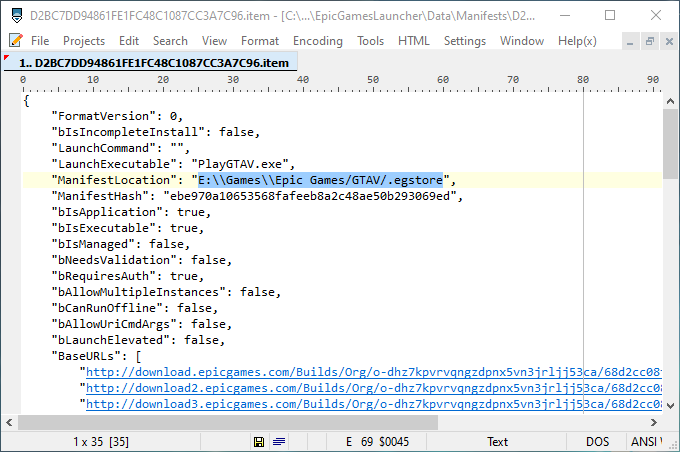
Task: Click the "BaseURLs": [ line
Action: pyautogui.click(x=96, y=356)
